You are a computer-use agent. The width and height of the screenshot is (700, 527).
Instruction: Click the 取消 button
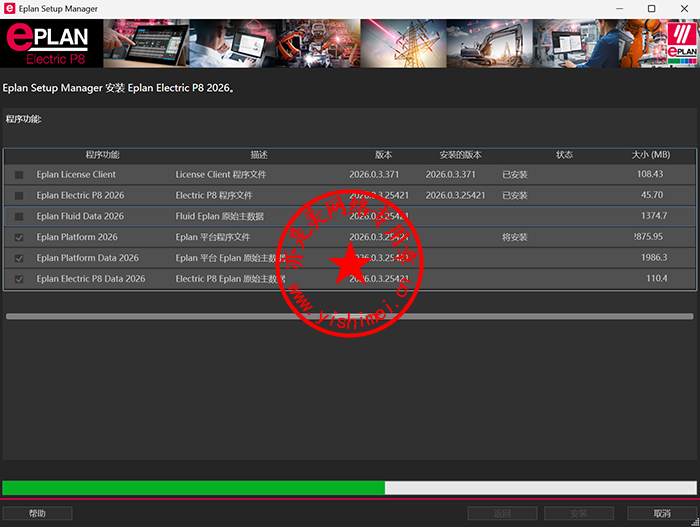(x=662, y=513)
